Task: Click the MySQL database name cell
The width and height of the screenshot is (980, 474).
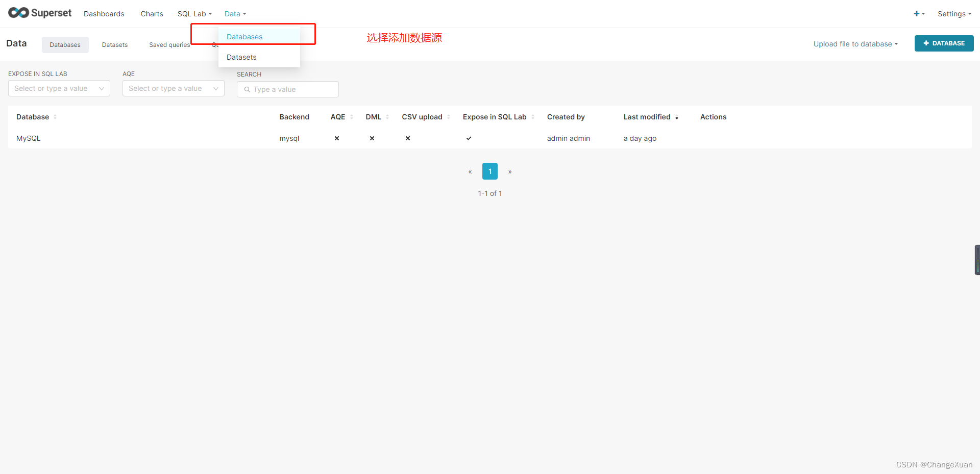Action: click(x=29, y=138)
